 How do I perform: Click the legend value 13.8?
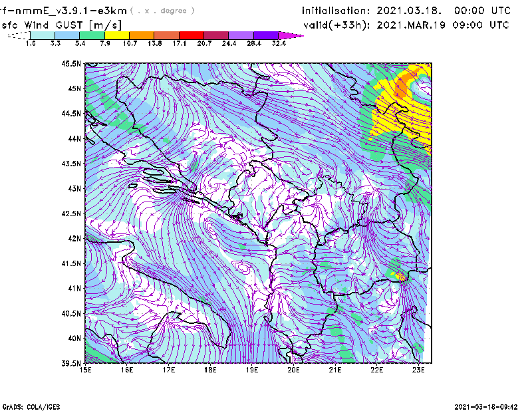(x=154, y=43)
